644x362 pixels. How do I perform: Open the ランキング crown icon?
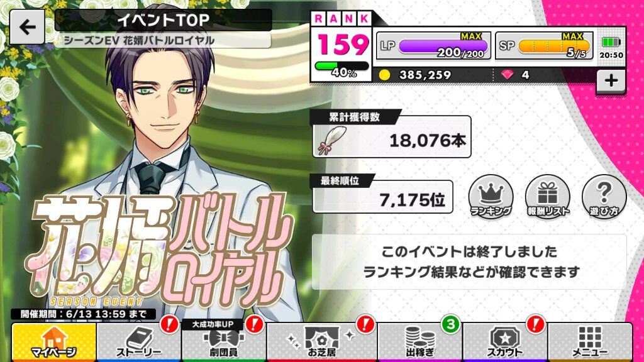click(491, 197)
